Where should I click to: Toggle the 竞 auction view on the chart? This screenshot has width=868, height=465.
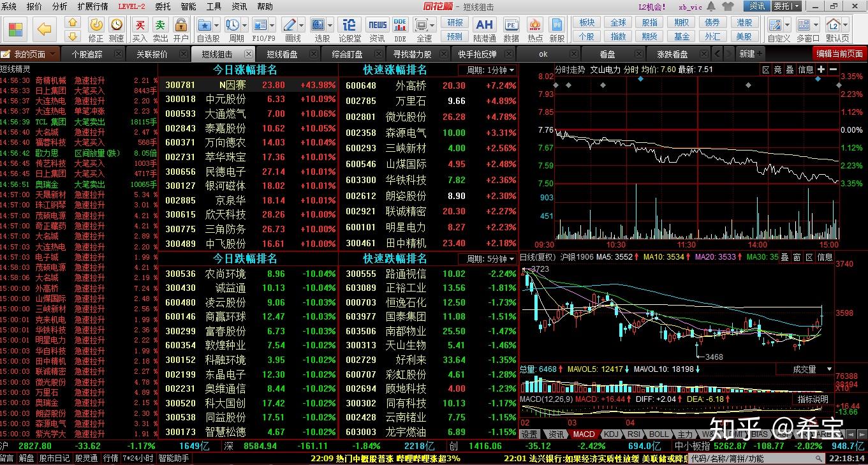coord(777,70)
